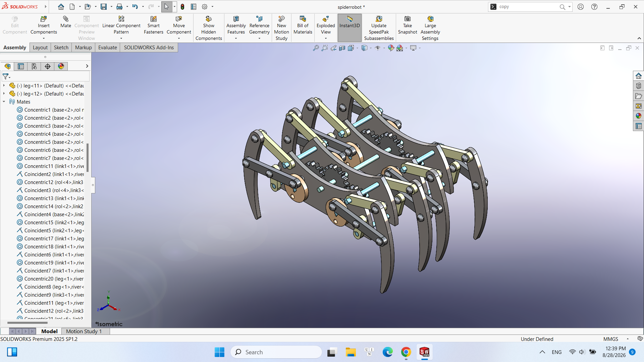Select the Previous View icon

(333, 48)
